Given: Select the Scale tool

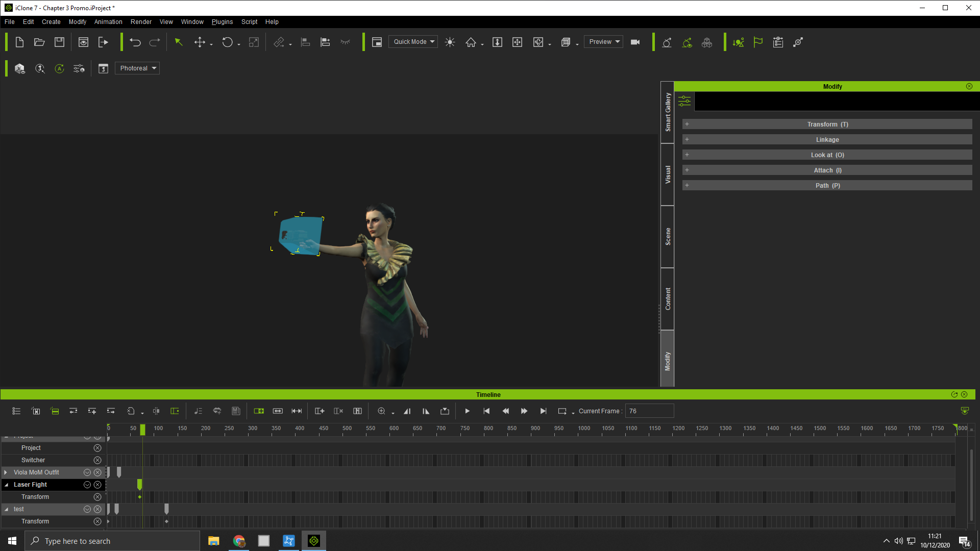Looking at the screenshot, I should pos(254,42).
